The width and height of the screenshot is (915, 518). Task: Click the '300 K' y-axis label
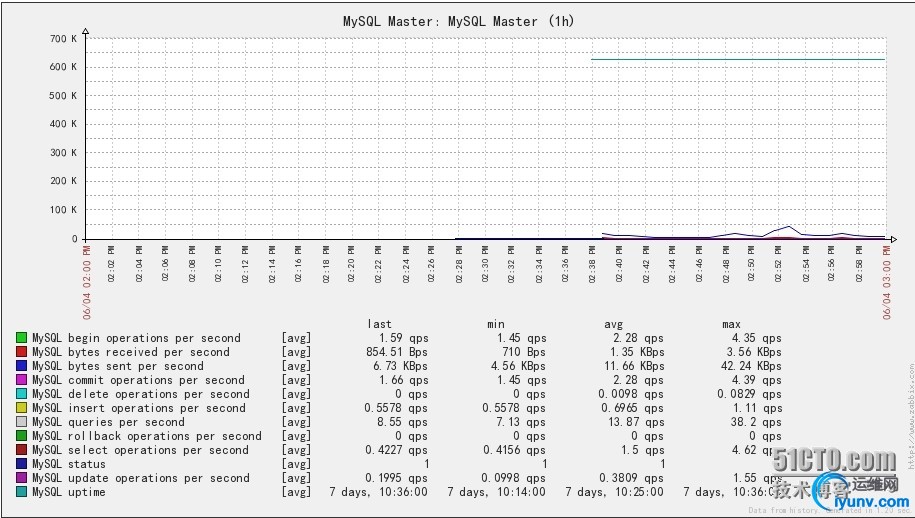[x=63, y=153]
